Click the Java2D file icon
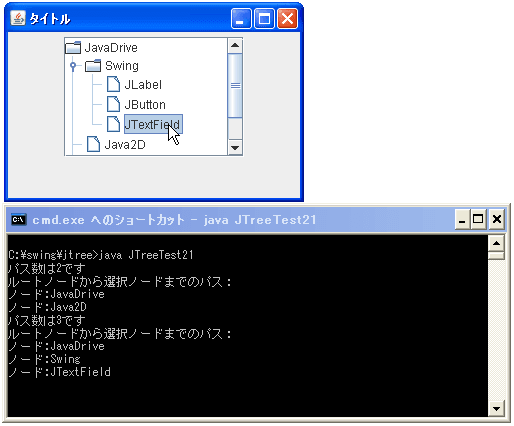 tap(93, 144)
